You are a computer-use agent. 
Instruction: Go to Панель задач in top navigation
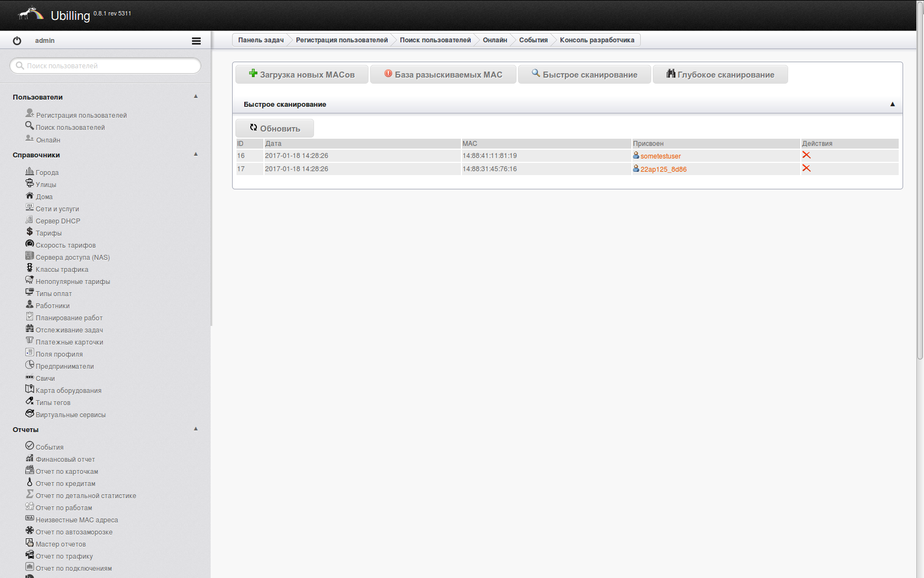[261, 40]
